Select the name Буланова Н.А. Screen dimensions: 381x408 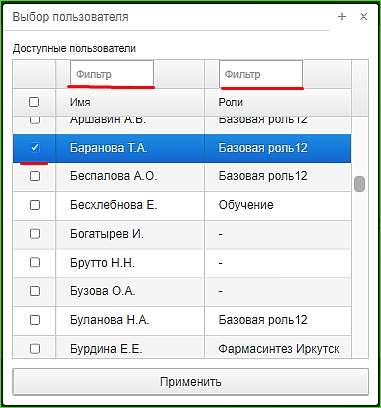(110, 320)
